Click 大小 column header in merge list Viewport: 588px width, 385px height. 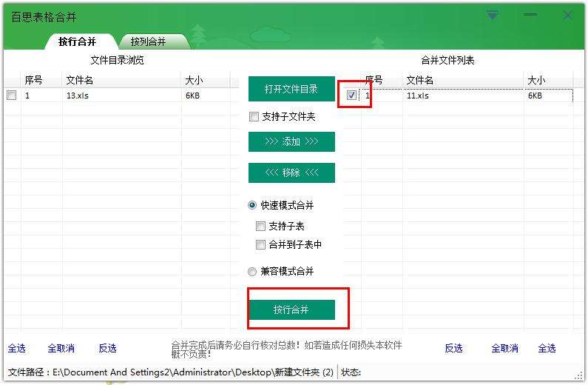point(548,80)
